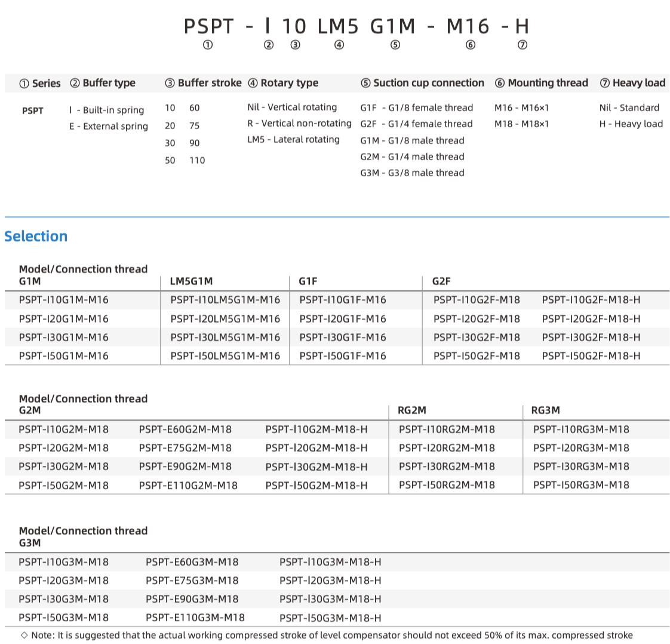
Task: Click 'R - Vertical non-rotating' text
Action: coord(300,124)
